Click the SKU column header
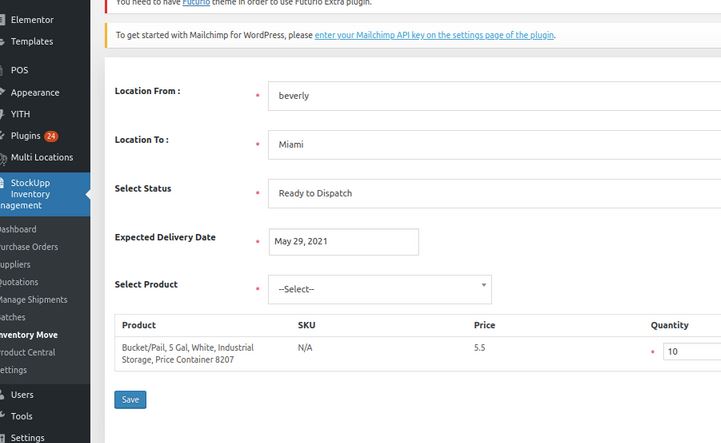Screen dimensions: 721x443 click(306, 325)
